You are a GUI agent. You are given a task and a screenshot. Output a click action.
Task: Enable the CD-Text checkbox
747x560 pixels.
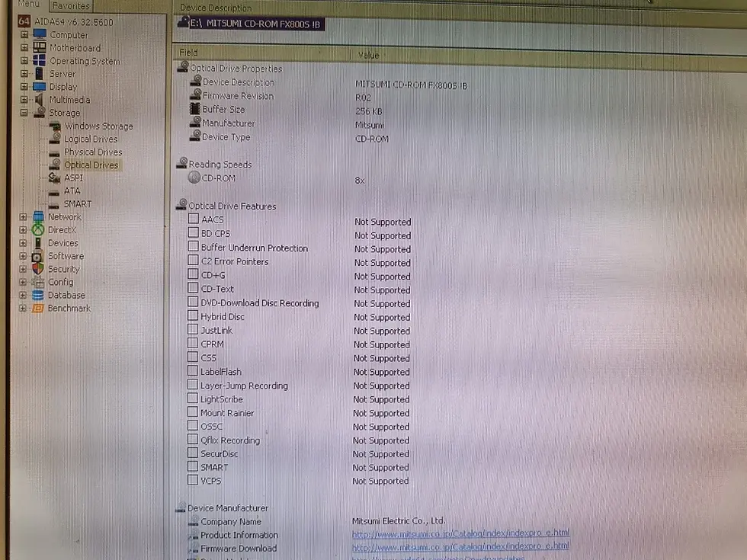pos(192,289)
